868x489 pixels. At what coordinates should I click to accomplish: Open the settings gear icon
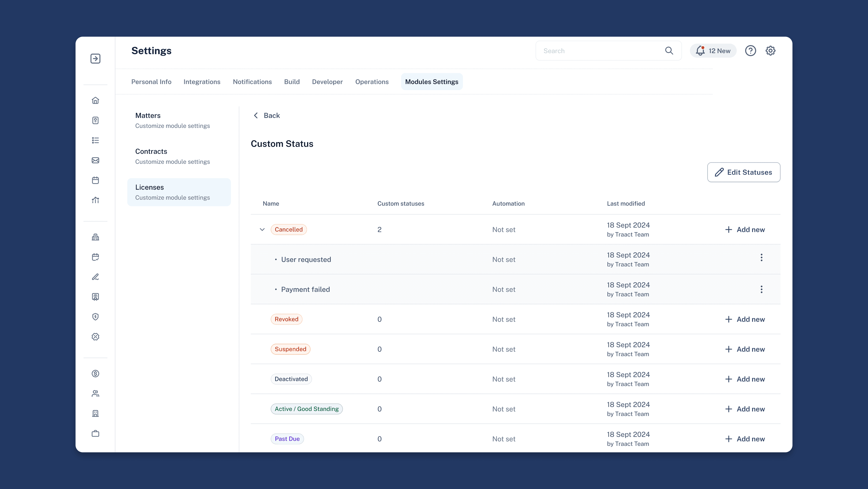pyautogui.click(x=770, y=50)
